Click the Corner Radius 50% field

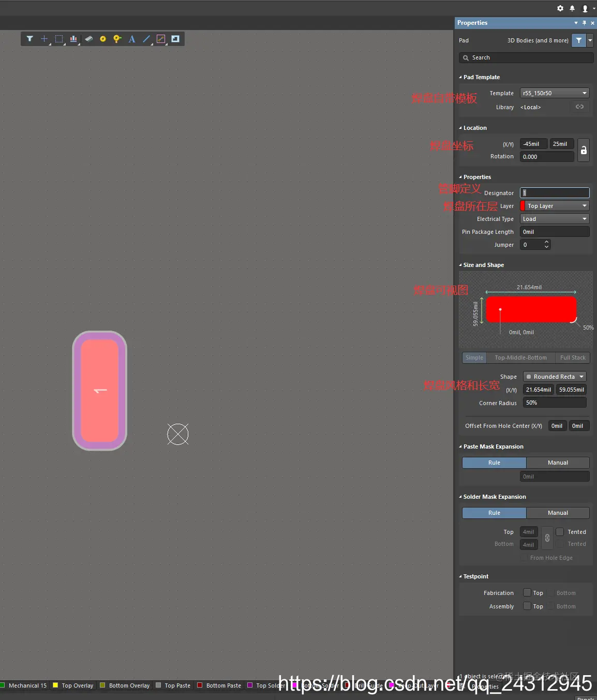coord(555,403)
